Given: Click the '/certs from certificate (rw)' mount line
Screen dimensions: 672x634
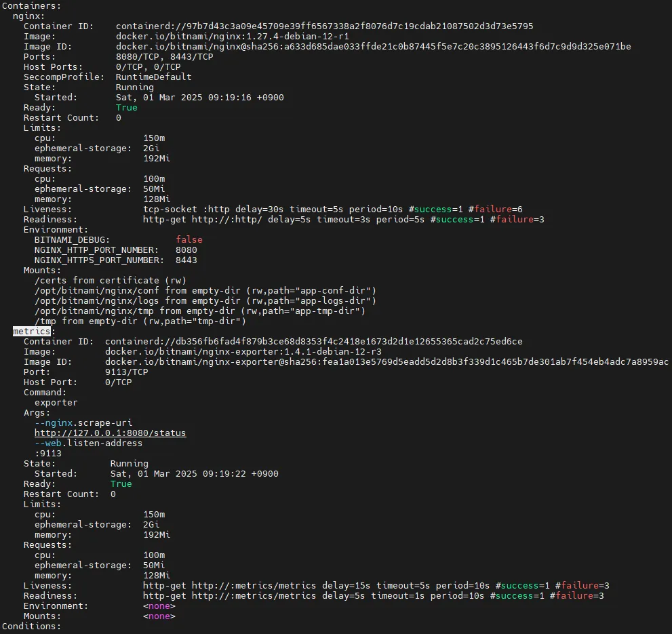Looking at the screenshot, I should (111, 280).
